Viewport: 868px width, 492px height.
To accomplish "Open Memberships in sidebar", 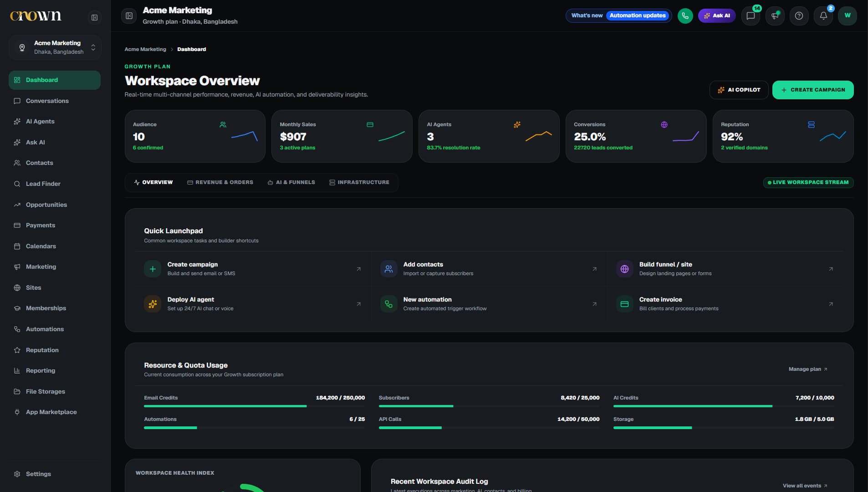I will (x=55, y=308).
